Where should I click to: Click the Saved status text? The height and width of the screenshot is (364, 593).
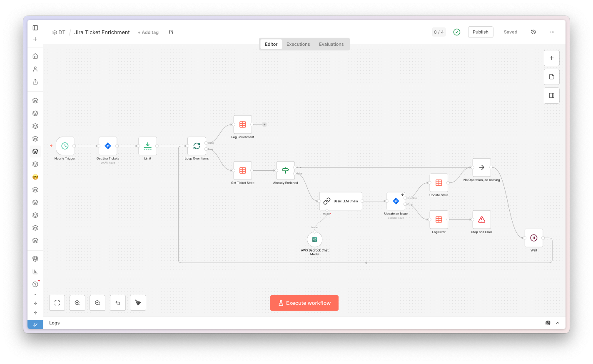(511, 32)
